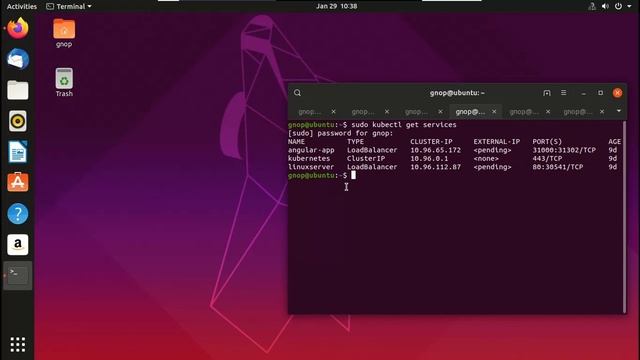Viewport: 640px width, 360px height.
Task: Close the fifth terminal tab
Action: tap(548, 111)
